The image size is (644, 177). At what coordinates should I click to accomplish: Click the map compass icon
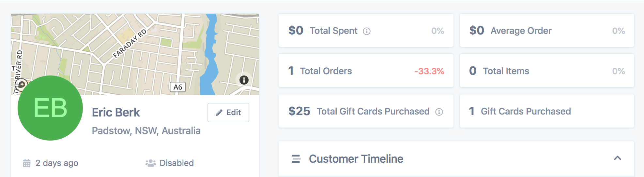[x=22, y=85]
